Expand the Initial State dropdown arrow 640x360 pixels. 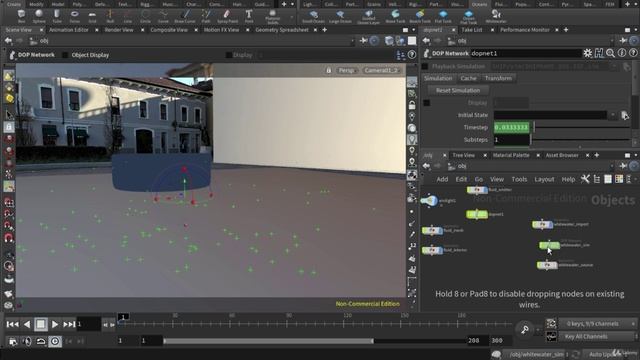click(x=613, y=116)
